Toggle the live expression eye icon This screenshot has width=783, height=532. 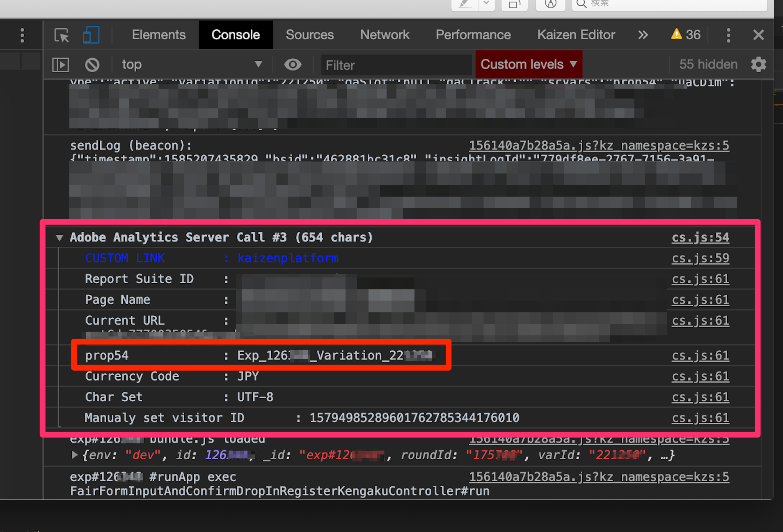(x=293, y=64)
